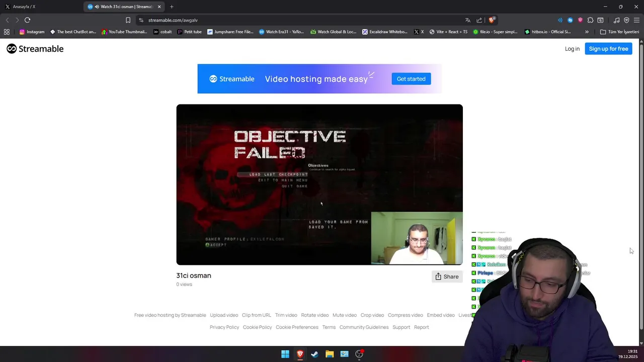The image size is (644, 362).
Task: Click Free video hosting by Streamable link
Action: point(170,315)
